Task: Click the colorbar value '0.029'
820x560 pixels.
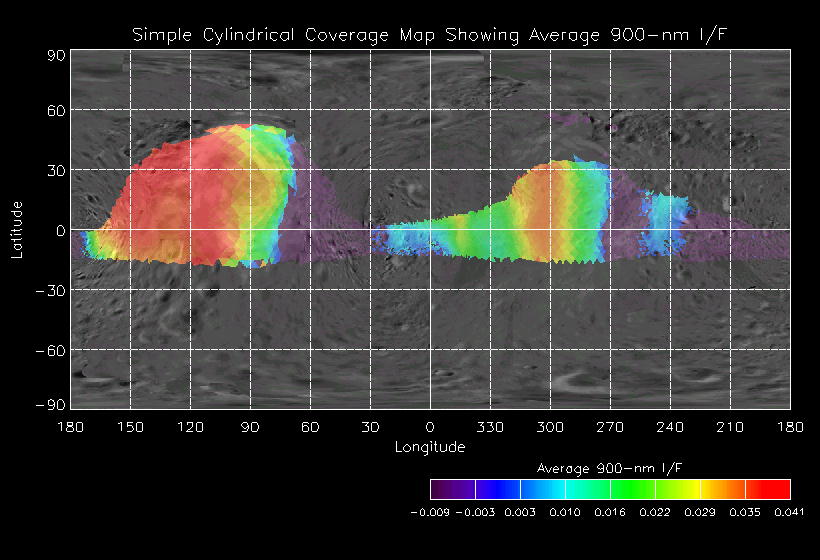Action: coord(700,512)
